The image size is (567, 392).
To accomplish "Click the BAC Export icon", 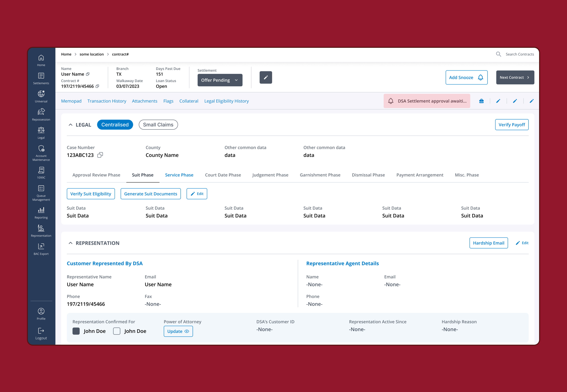I will (x=41, y=246).
